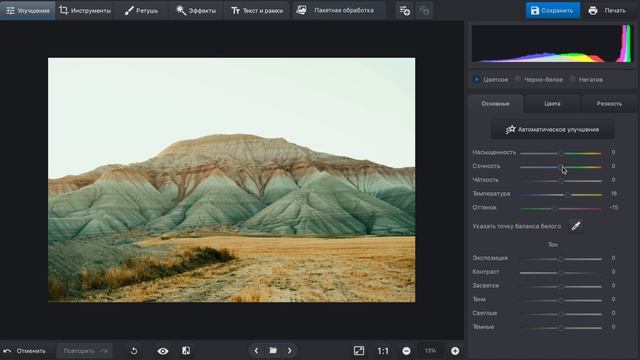Select the Черно-белое radio option
The height and width of the screenshot is (360, 640).
click(x=518, y=79)
